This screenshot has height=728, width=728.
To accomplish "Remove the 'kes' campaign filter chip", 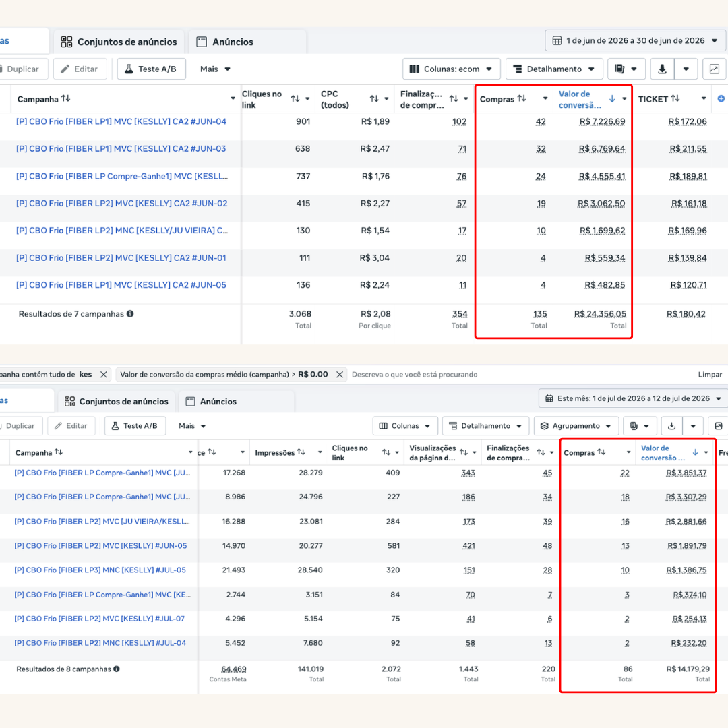I will (x=104, y=375).
